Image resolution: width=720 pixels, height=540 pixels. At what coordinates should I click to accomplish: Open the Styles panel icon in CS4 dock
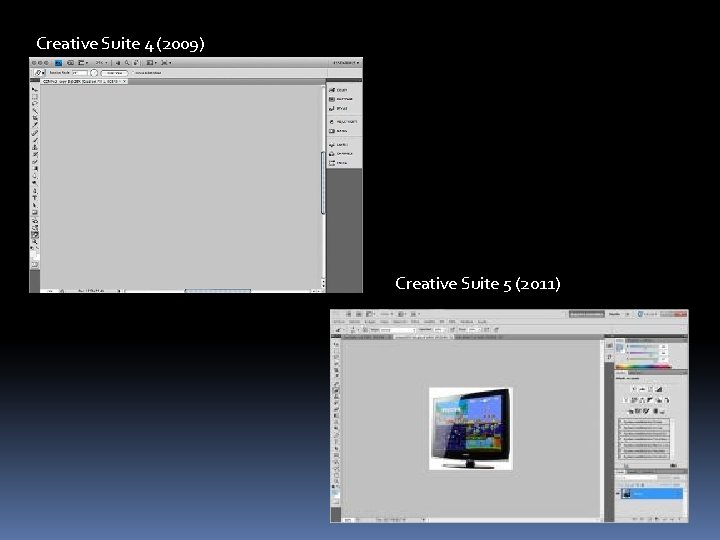[x=332, y=108]
